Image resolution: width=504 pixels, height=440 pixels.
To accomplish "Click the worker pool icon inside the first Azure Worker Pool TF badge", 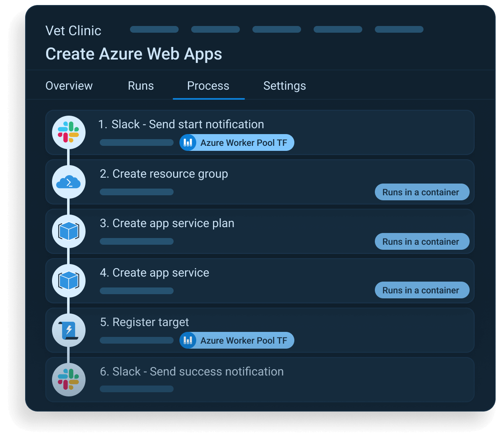I will 188,142.
